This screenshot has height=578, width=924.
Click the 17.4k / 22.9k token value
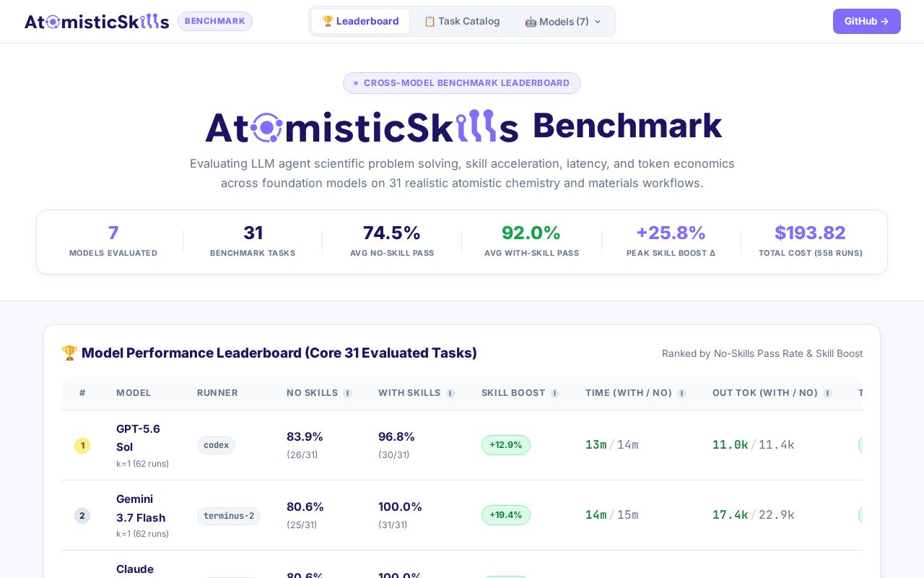[x=753, y=515]
